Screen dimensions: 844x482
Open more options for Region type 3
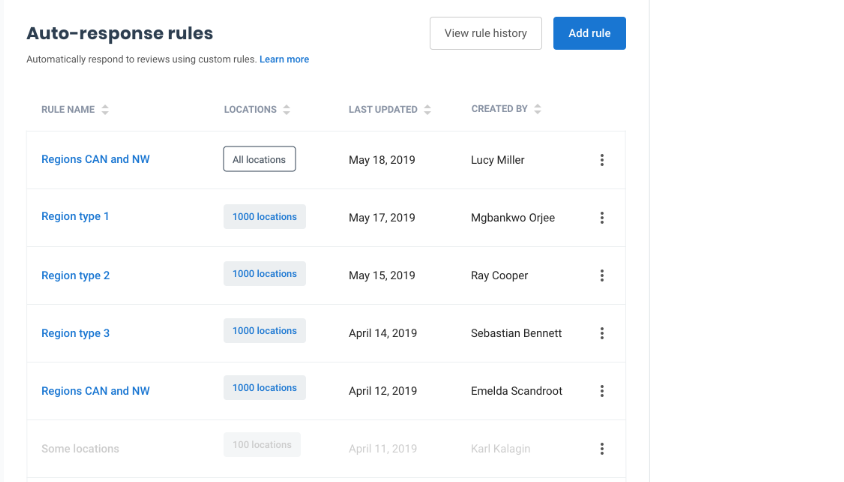click(x=601, y=333)
